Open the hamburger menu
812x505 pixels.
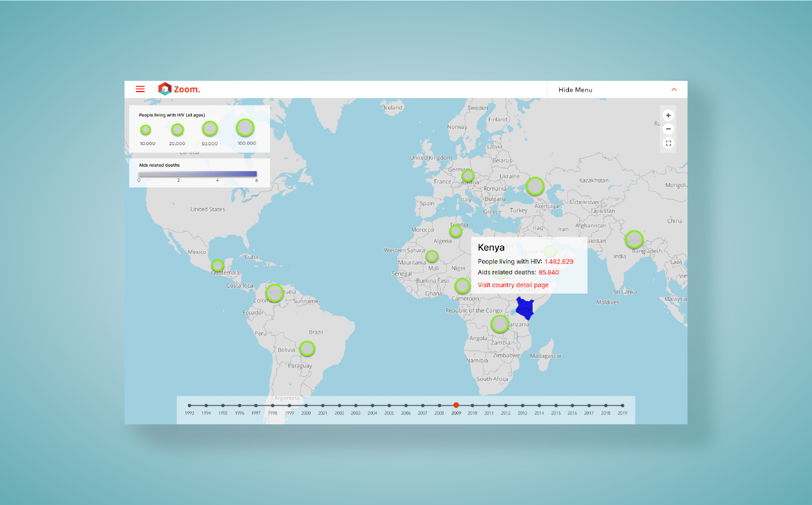[x=140, y=89]
